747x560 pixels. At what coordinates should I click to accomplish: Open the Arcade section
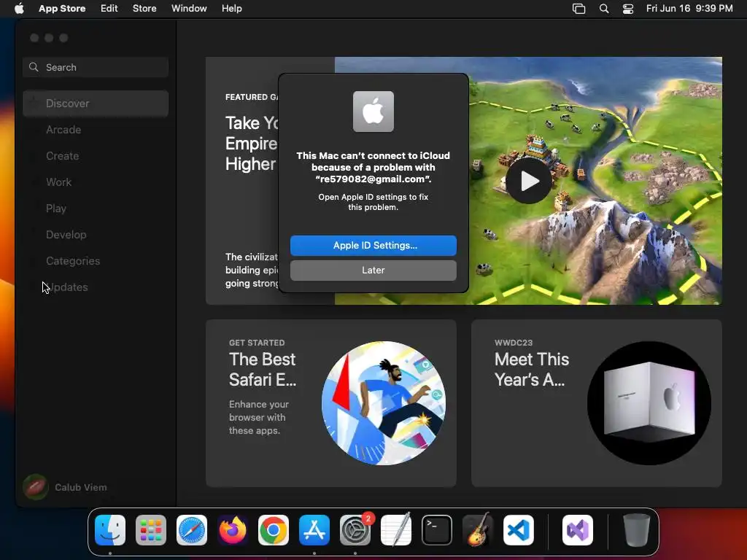(x=63, y=130)
